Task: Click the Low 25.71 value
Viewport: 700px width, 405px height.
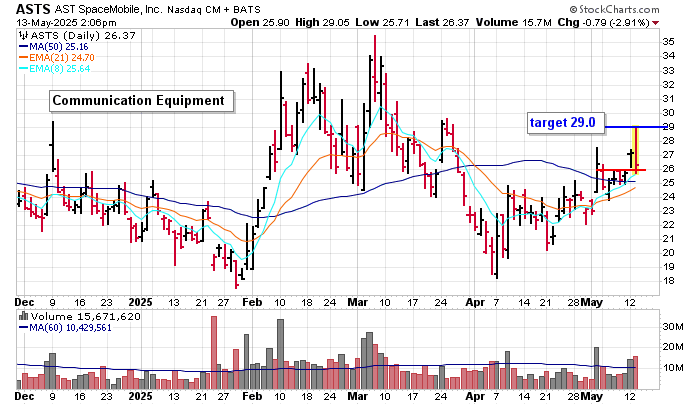Action: coord(382,22)
